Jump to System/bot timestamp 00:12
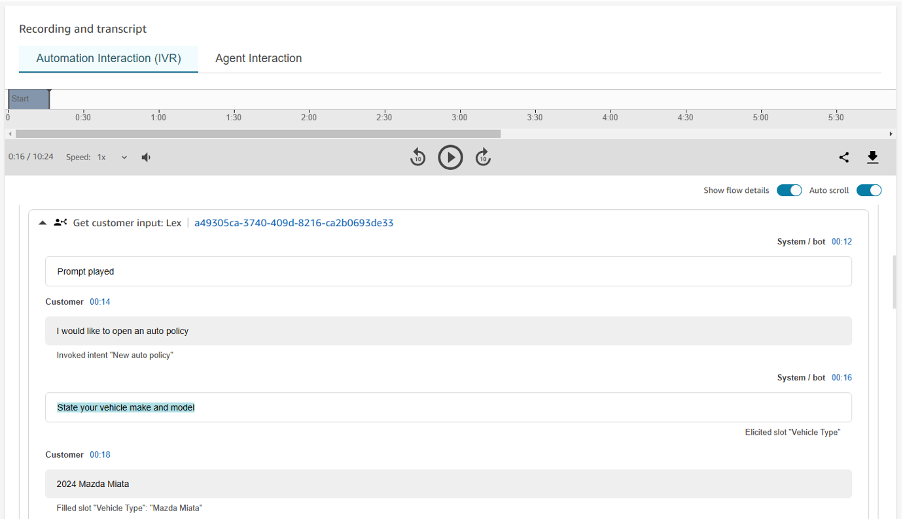Image resolution: width=904 pixels, height=520 pixels. click(x=841, y=242)
